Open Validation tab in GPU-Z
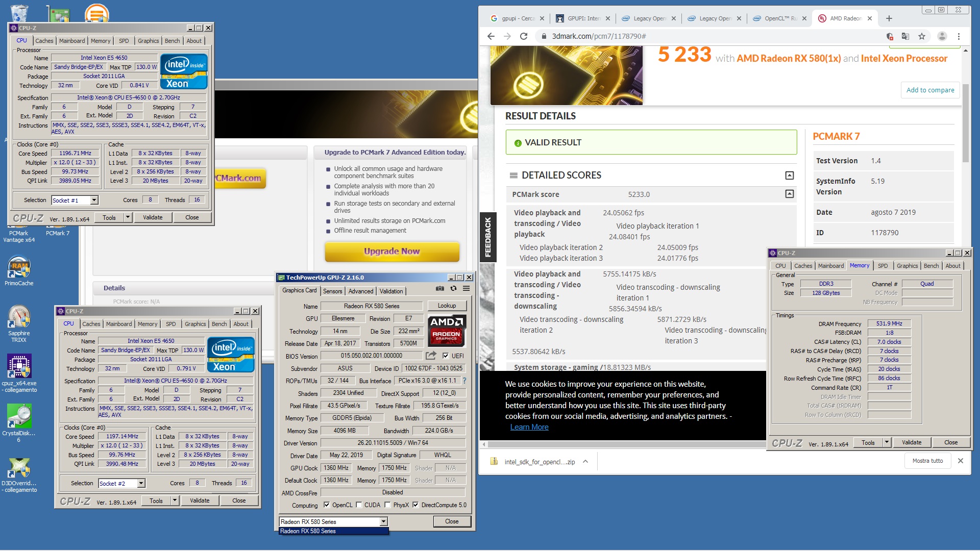Viewport: 980px width, 551px height. (391, 291)
